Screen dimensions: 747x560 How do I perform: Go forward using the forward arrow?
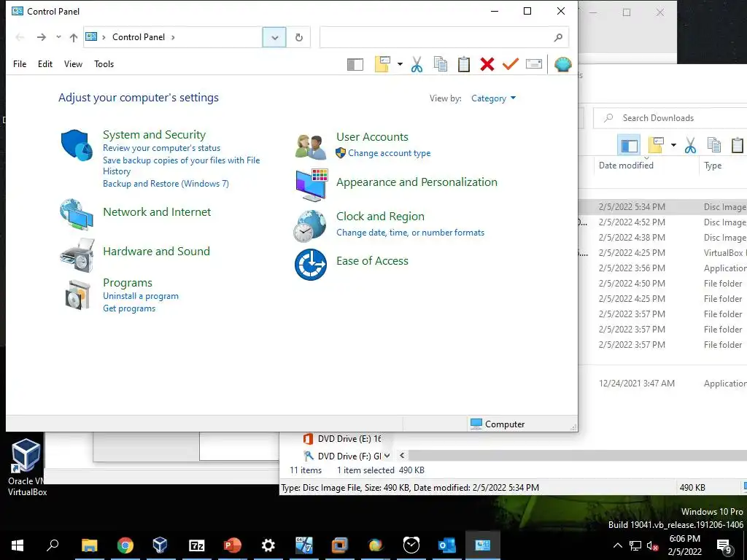click(42, 37)
